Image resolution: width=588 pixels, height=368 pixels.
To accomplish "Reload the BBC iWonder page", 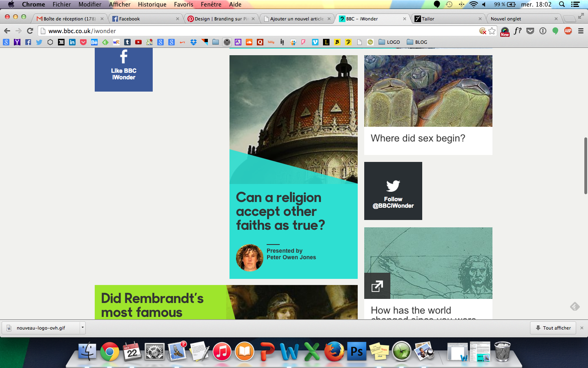I will [x=30, y=31].
